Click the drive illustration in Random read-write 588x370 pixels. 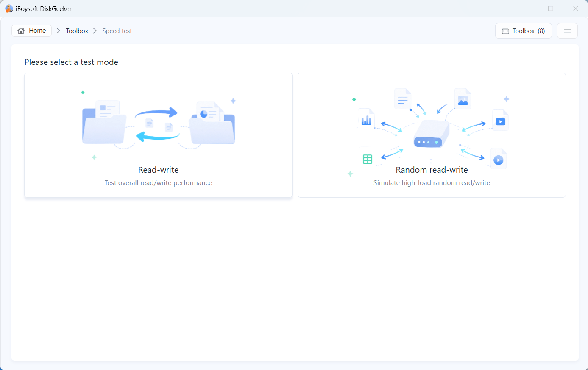[x=431, y=134]
